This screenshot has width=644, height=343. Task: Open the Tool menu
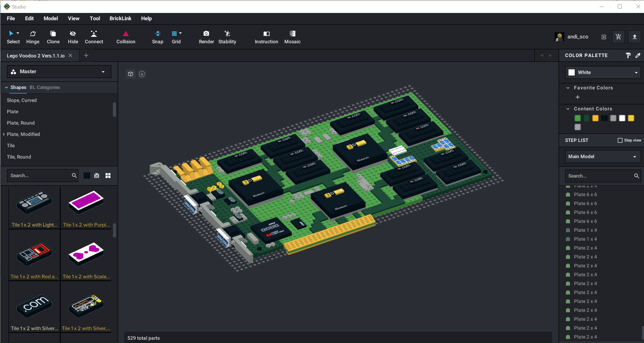[95, 19]
